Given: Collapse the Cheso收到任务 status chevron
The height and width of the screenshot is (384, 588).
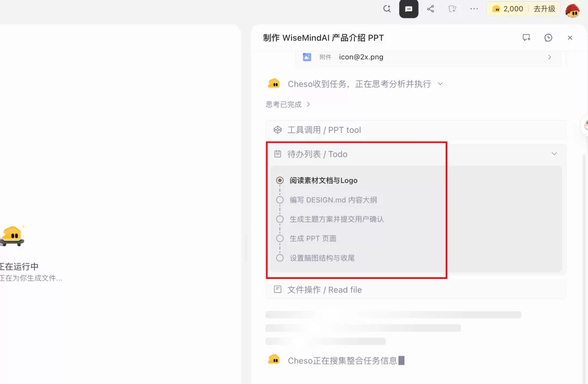Looking at the screenshot, I should tap(440, 84).
